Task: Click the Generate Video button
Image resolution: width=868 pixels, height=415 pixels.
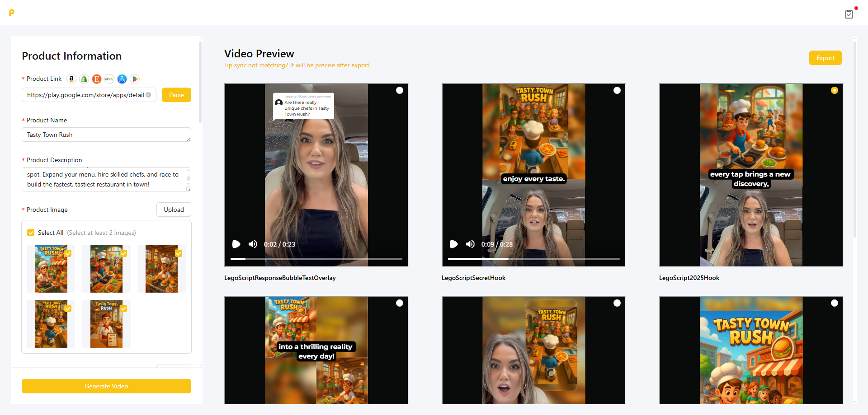Action: (x=106, y=386)
